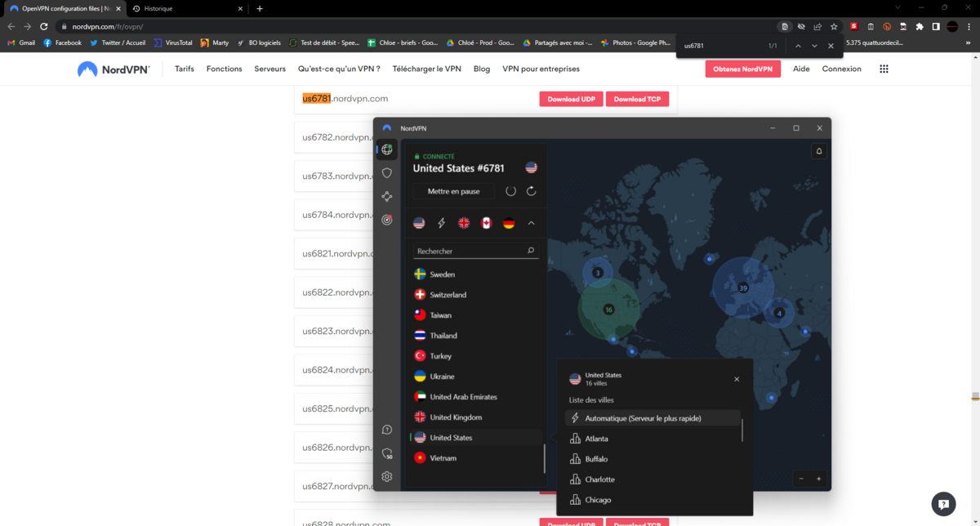The height and width of the screenshot is (526, 980).
Task: Select Switzerland in the country list
Action: coord(475,295)
